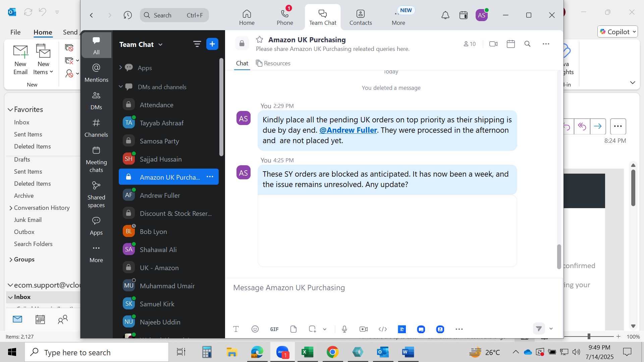The height and width of the screenshot is (362, 644).
Task: Click the chat list filter icon
Action: (197, 44)
